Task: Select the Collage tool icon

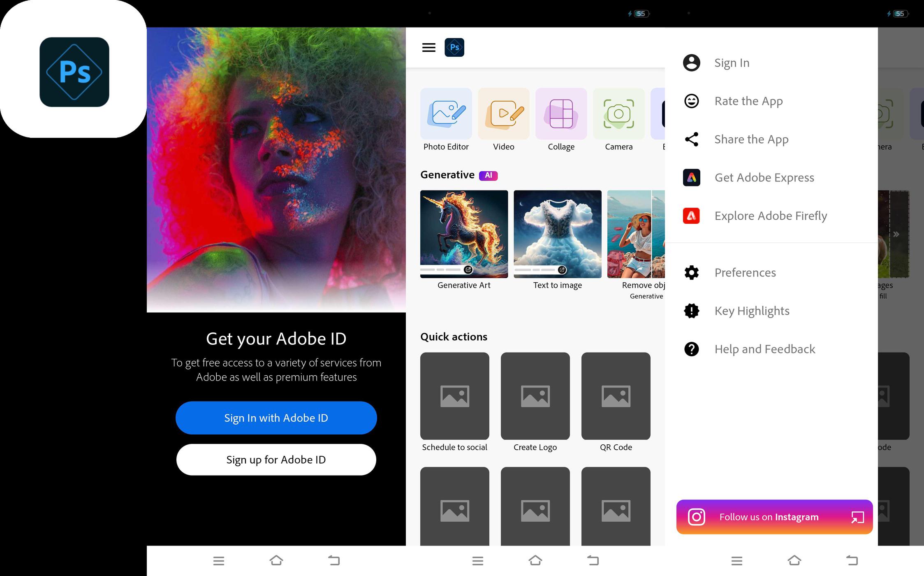Action: point(561,114)
